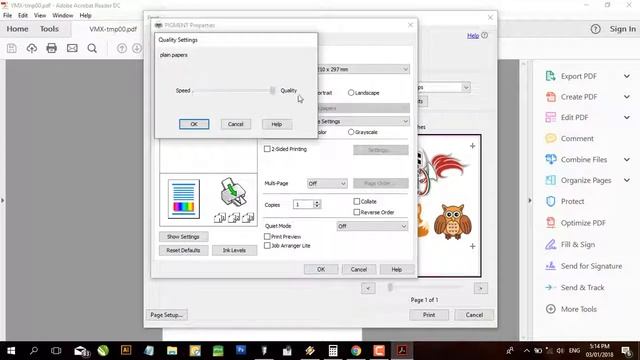Click the page preview slider in Print dialog
Screen dimensions: 640x360
point(390,288)
